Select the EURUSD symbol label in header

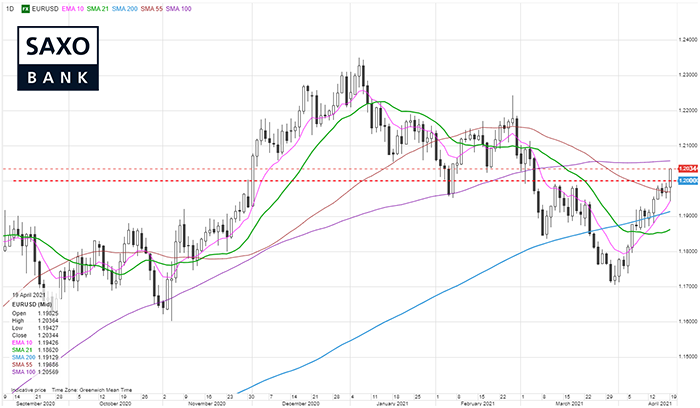point(45,8)
